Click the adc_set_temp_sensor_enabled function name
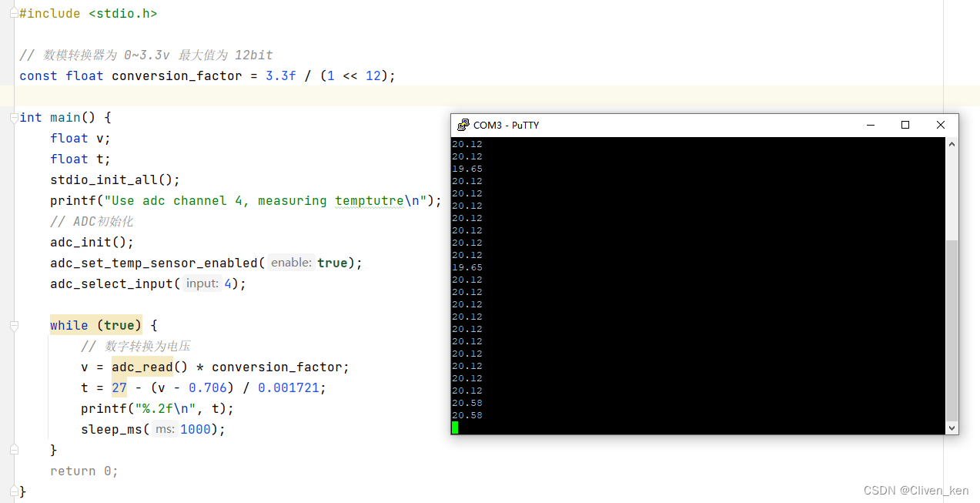The height and width of the screenshot is (503, 980). 154,263
